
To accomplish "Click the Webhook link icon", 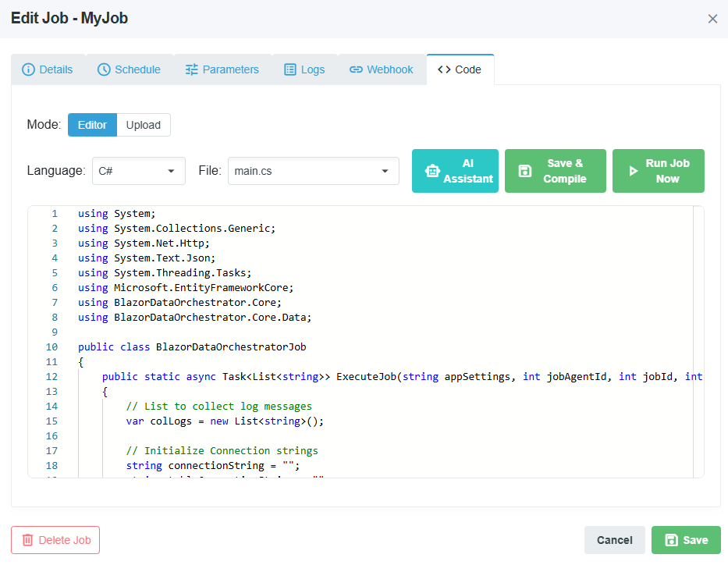I will click(x=356, y=69).
